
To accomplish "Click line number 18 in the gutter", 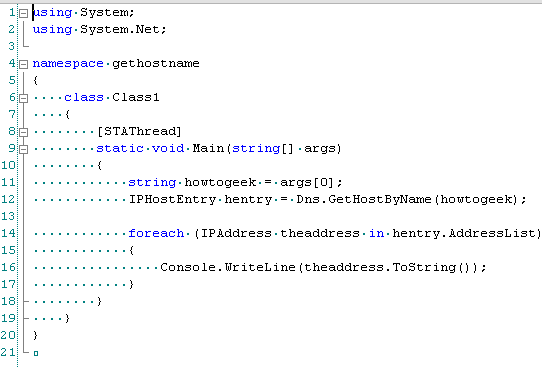I will click(8, 301).
